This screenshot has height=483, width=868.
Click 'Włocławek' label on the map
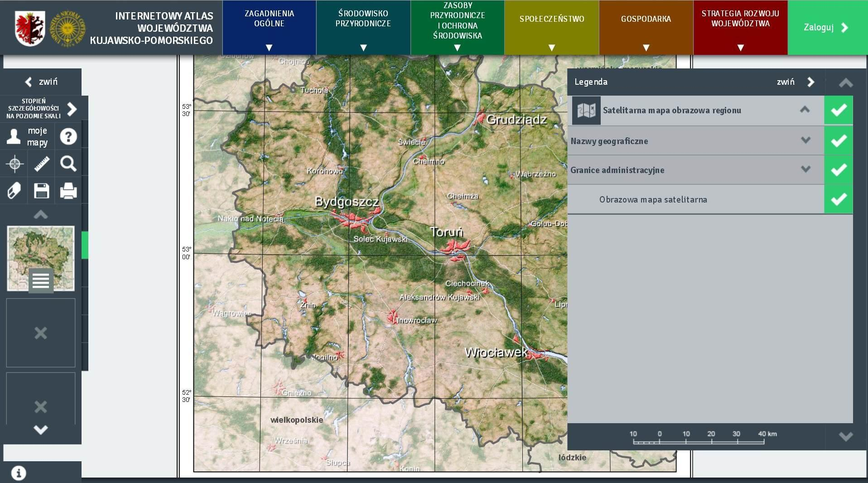[x=496, y=352]
